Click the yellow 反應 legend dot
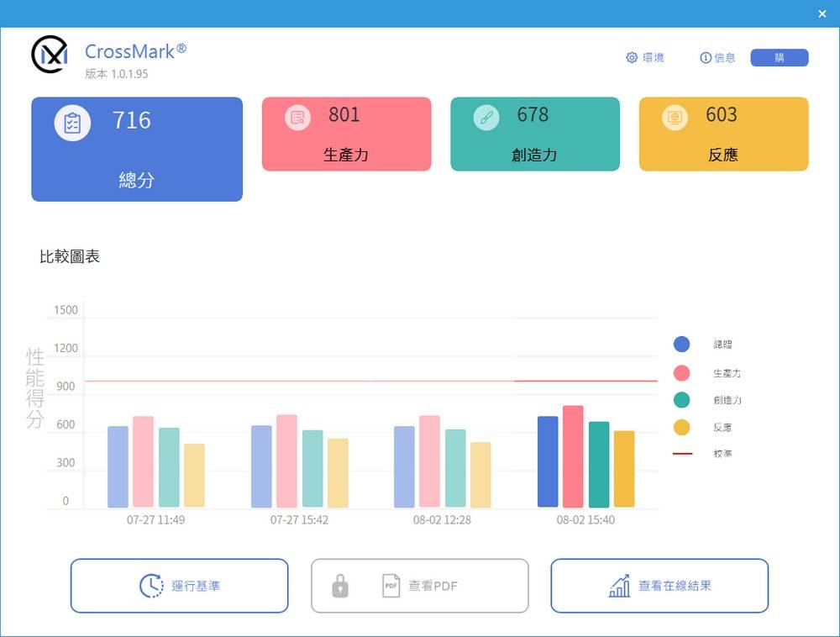 pyautogui.click(x=681, y=428)
